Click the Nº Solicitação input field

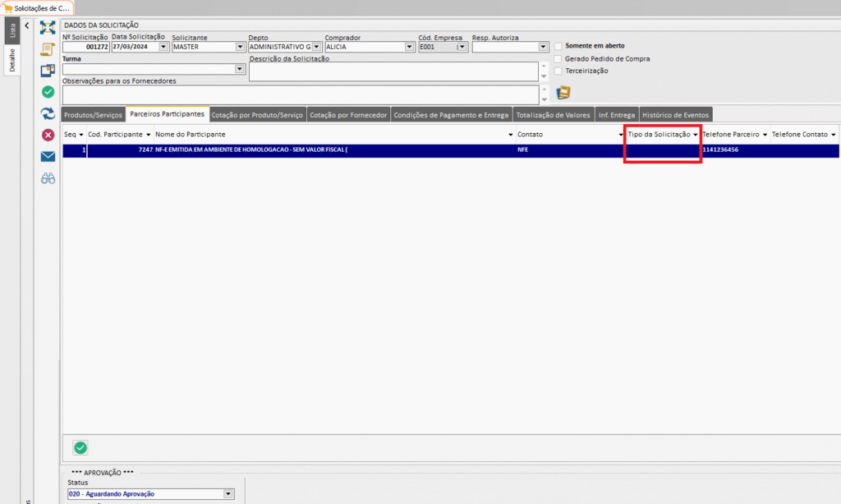click(x=85, y=47)
